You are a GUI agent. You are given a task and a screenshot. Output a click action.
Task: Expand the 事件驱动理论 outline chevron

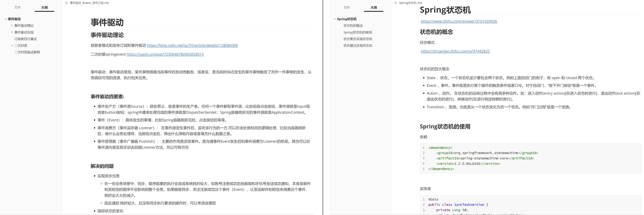(x=12, y=25)
